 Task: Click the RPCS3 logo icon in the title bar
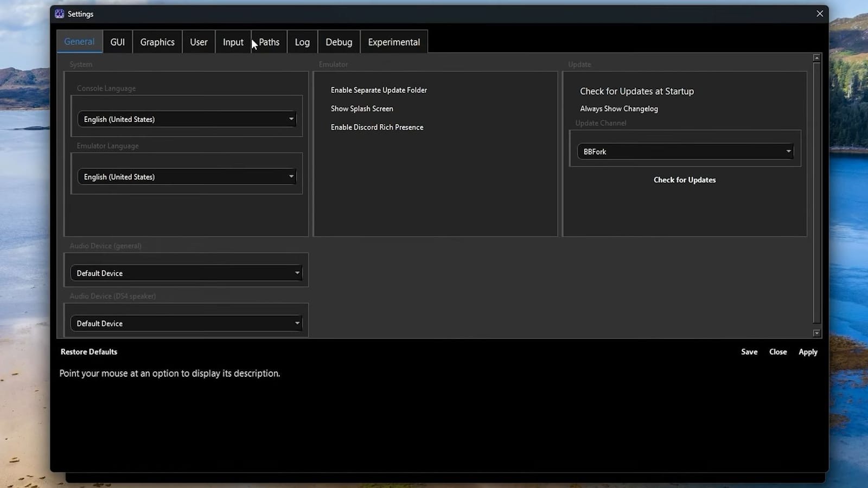tap(59, 14)
